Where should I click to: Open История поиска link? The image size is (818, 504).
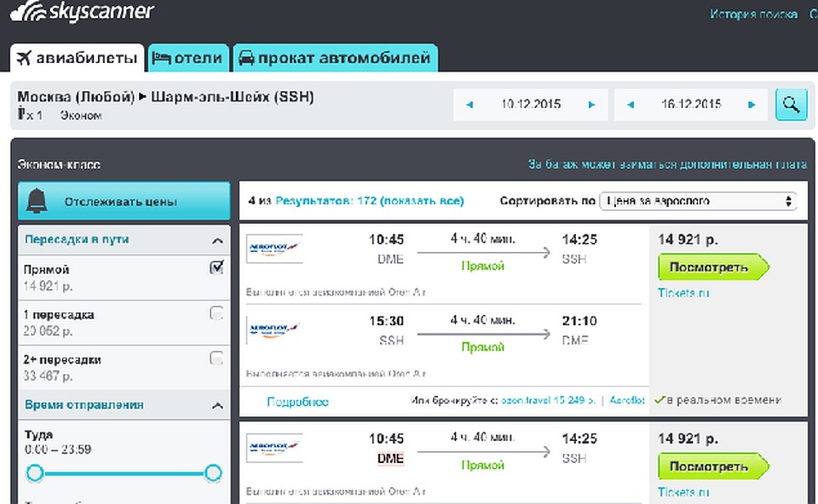point(753,14)
